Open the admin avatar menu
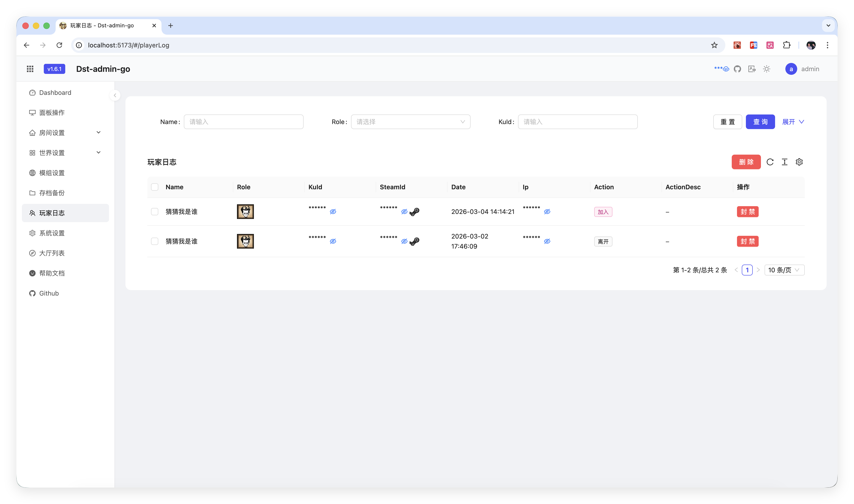Viewport: 854px width, 504px height. [802, 69]
